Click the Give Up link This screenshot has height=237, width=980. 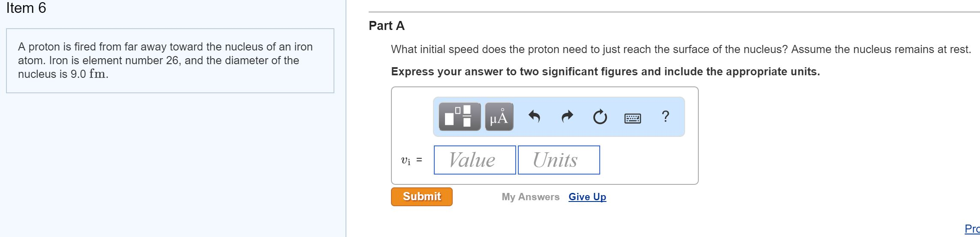587,197
